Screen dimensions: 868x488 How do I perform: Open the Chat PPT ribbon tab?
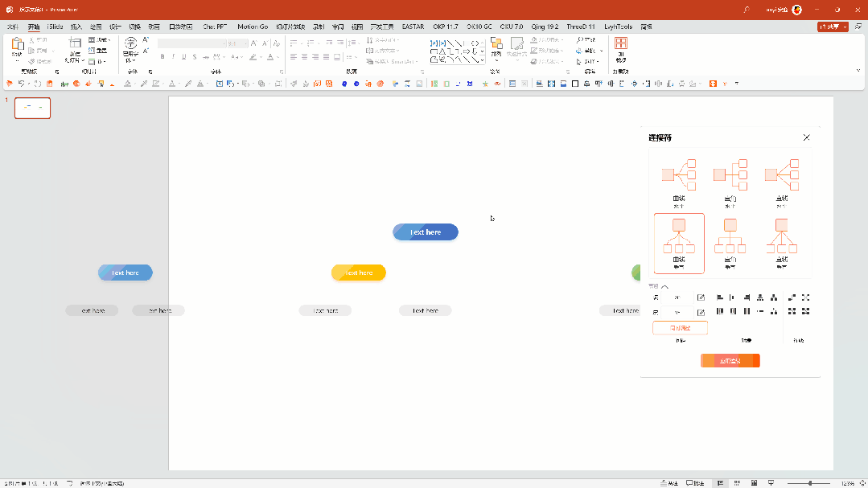point(215,27)
